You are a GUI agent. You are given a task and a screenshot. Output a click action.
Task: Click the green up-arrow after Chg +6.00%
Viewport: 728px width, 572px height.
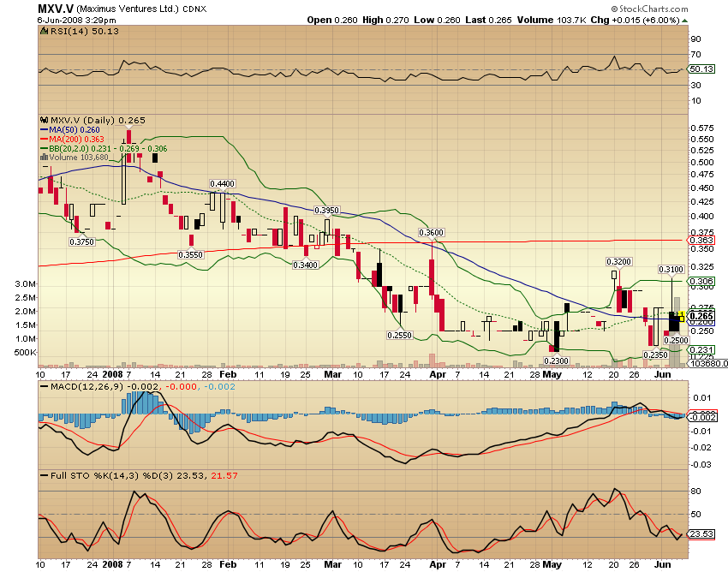tap(685, 21)
